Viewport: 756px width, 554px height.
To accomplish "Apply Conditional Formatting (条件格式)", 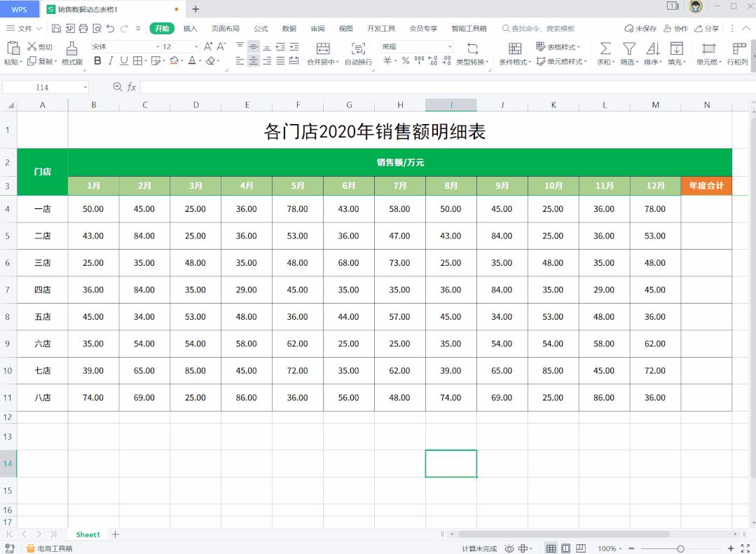I will (x=515, y=52).
